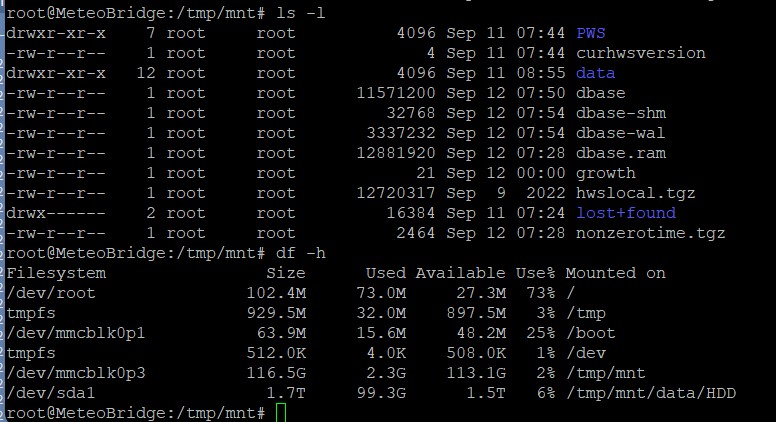Click the green cursor at the prompt
776x422 pixels.
click(x=281, y=413)
